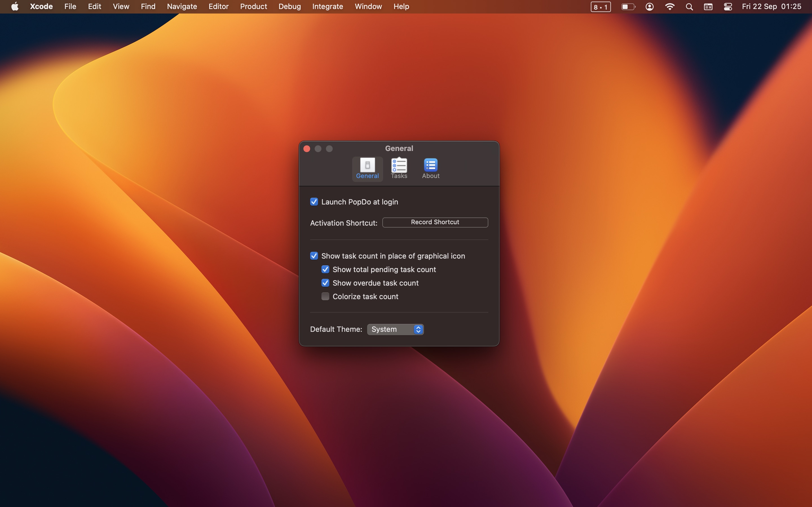Expand the Default Theme dropdown
812x507 pixels.
[x=395, y=329]
